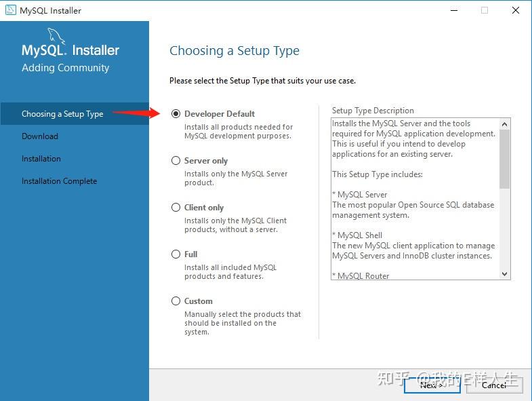
Task: Click 'Adding Community' subtitle in sidebar
Action: point(66,68)
